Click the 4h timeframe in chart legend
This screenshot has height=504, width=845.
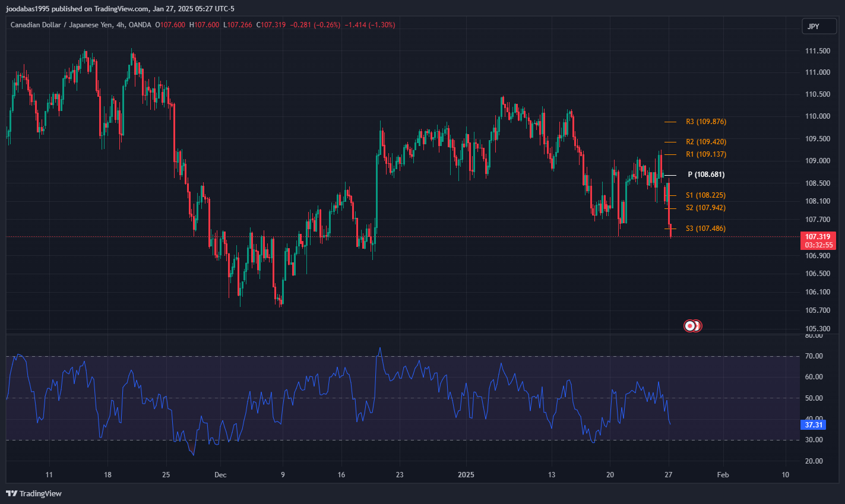pyautogui.click(x=121, y=25)
